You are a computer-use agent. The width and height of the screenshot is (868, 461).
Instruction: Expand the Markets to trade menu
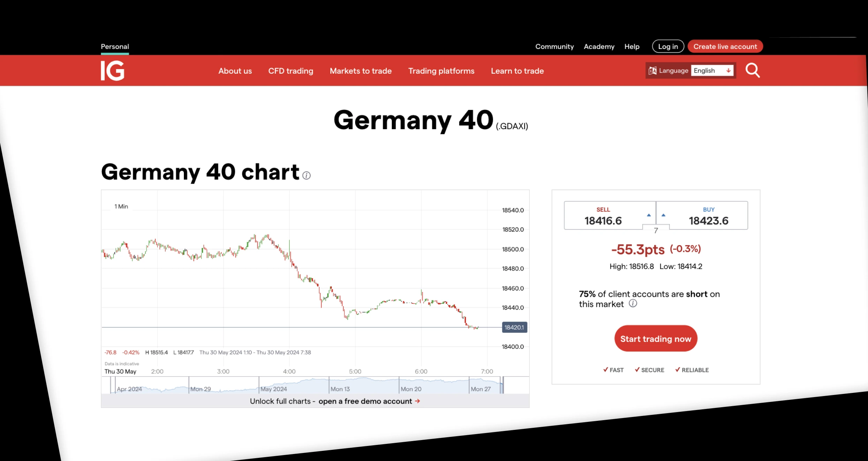(360, 70)
